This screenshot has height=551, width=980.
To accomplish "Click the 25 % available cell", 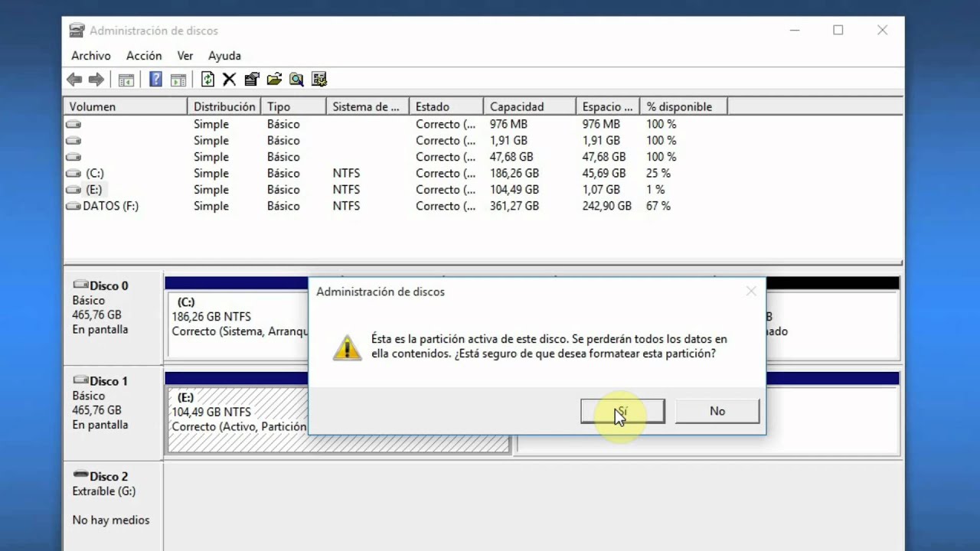I will (658, 174).
